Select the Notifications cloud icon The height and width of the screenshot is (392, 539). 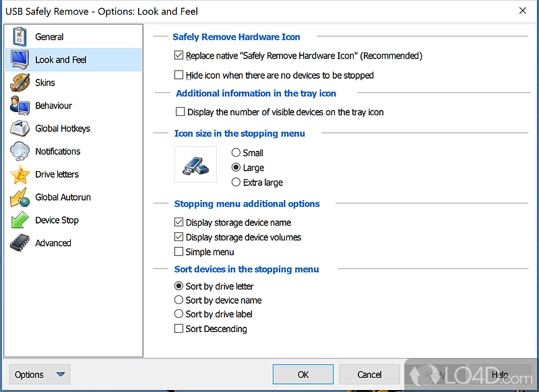click(21, 151)
